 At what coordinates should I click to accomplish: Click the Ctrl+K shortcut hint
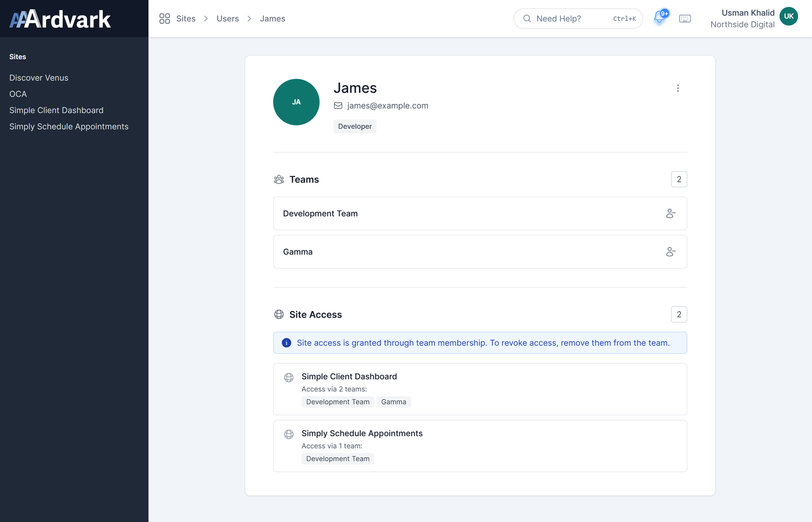pyautogui.click(x=625, y=19)
